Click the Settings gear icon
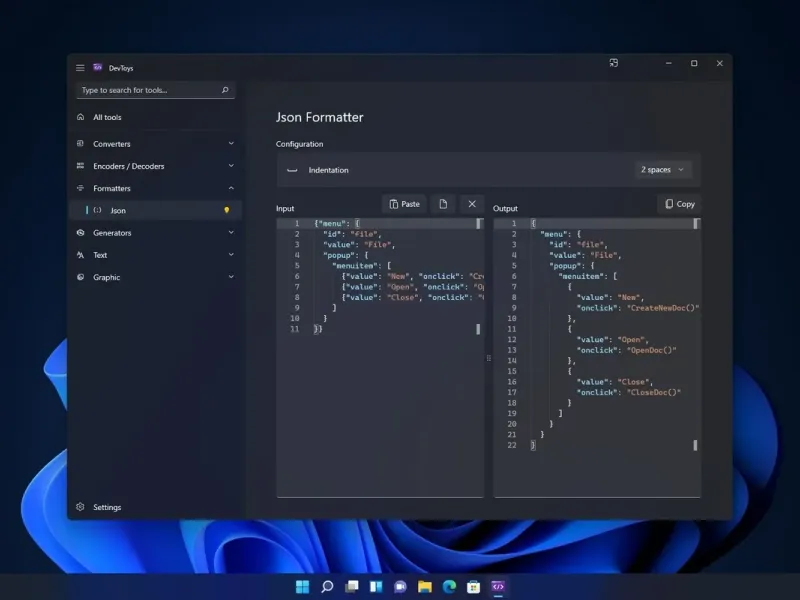This screenshot has width=800, height=600. click(x=80, y=507)
